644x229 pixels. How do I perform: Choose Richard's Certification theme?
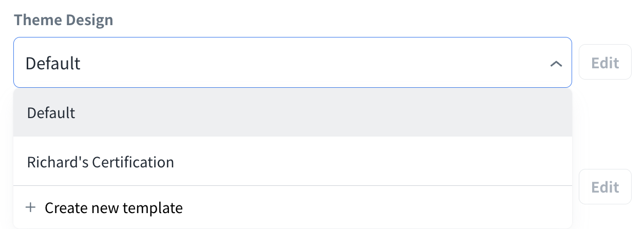(x=100, y=162)
